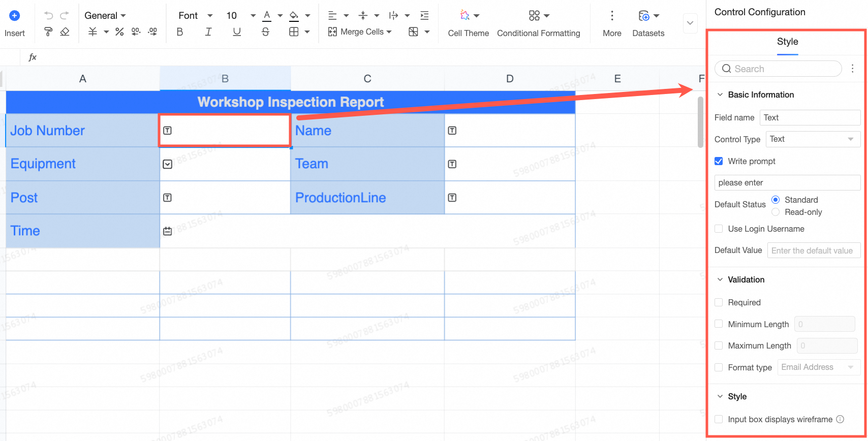Open the Control Type dropdown
The width and height of the screenshot is (868, 441).
(x=813, y=139)
